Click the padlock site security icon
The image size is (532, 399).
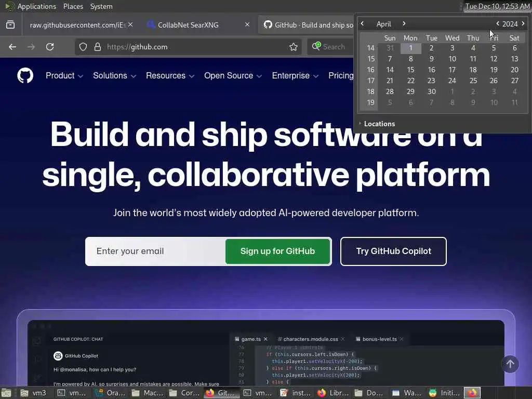[x=97, y=47]
